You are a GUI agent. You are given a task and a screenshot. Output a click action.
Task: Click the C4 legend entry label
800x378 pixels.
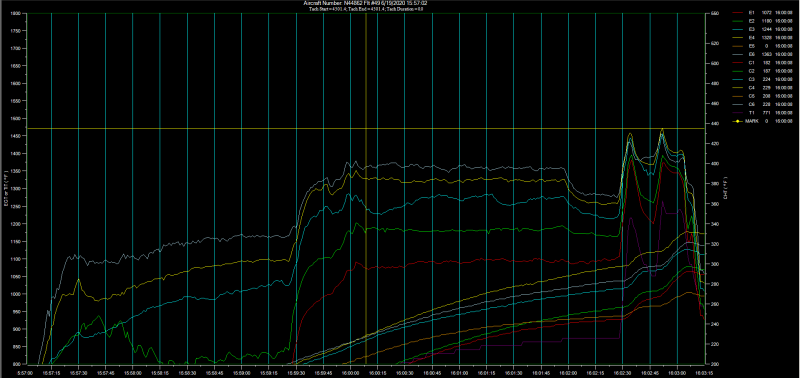752,88
